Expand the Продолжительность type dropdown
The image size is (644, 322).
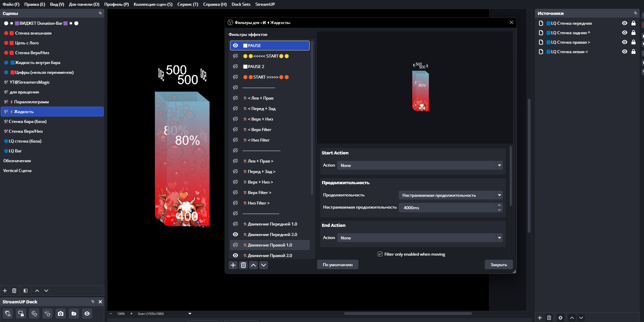450,195
